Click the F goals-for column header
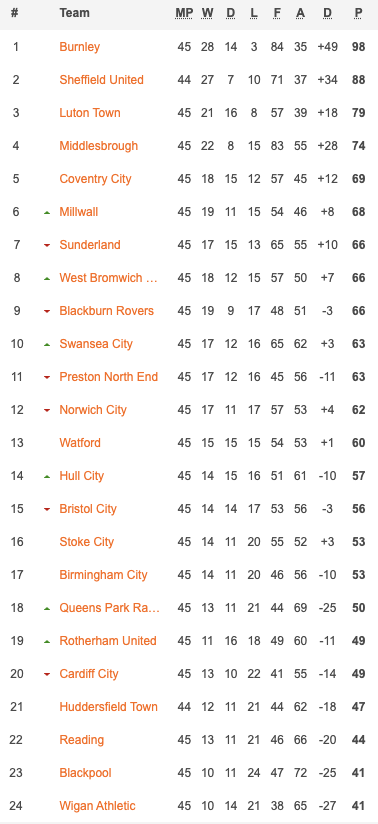 (x=277, y=13)
